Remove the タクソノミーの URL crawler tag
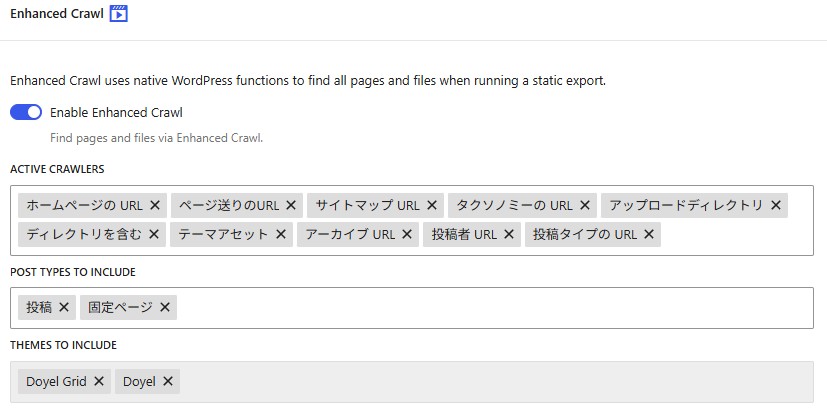The width and height of the screenshot is (827, 412). pyautogui.click(x=585, y=205)
